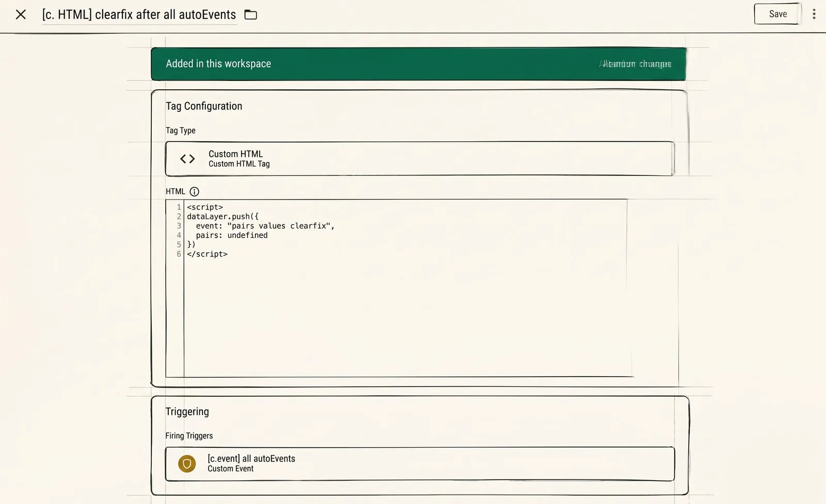Viewport: 826px width, 504px height.
Task: Click the 'HTML' field label
Action: pos(176,191)
